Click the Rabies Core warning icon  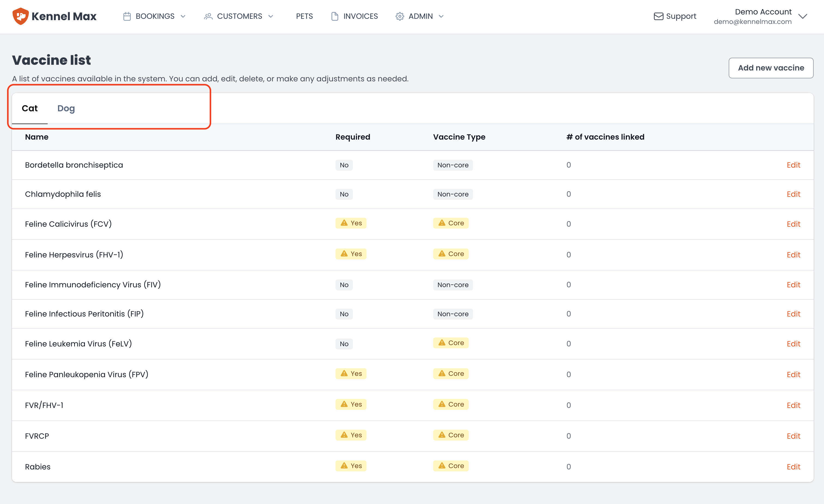click(x=442, y=466)
